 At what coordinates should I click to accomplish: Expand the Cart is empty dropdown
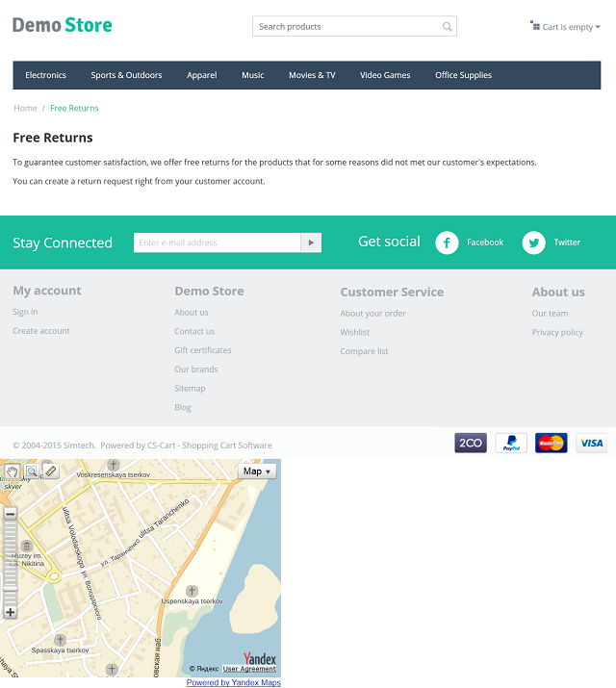[x=565, y=27]
